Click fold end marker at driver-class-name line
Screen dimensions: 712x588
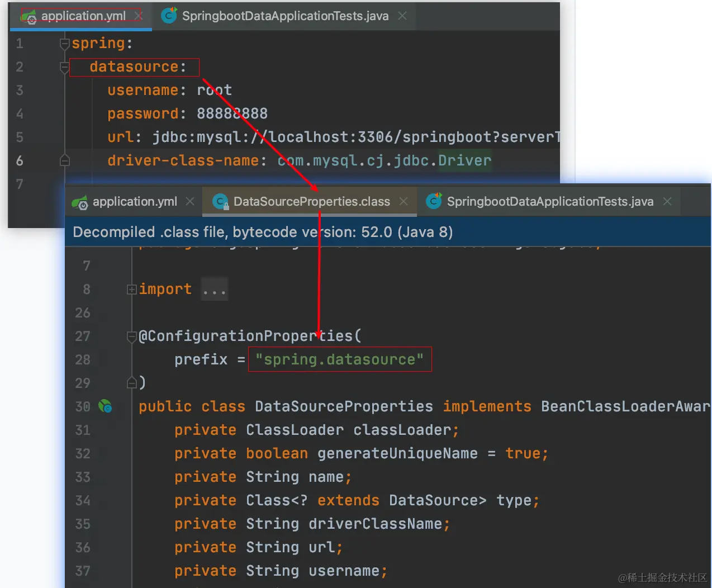pos(65,161)
